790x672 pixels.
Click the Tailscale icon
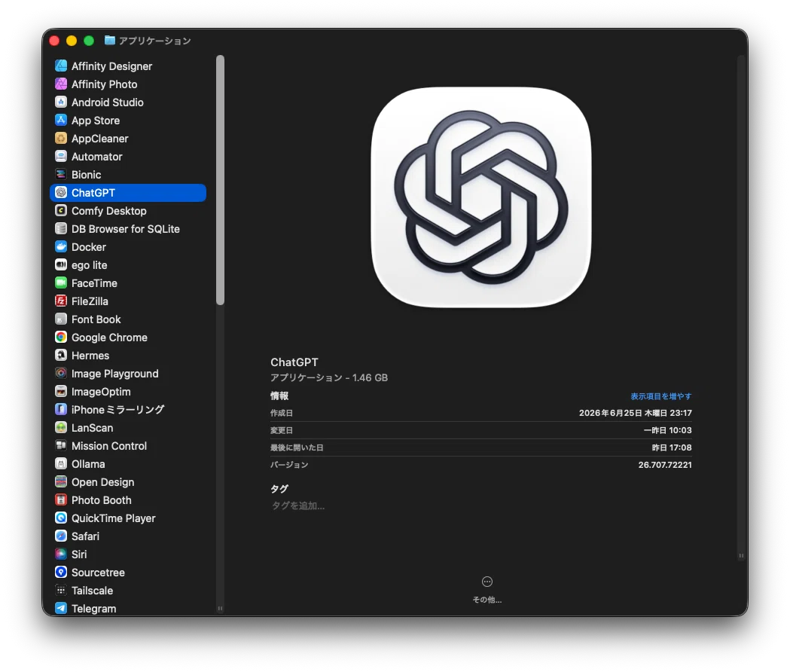[x=61, y=591]
